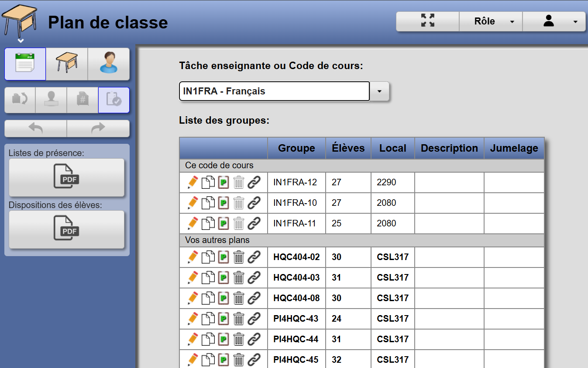Viewport: 588px width, 368px height.
Task: Delete the HQC404-02 plan with trash icon
Action: [238, 257]
